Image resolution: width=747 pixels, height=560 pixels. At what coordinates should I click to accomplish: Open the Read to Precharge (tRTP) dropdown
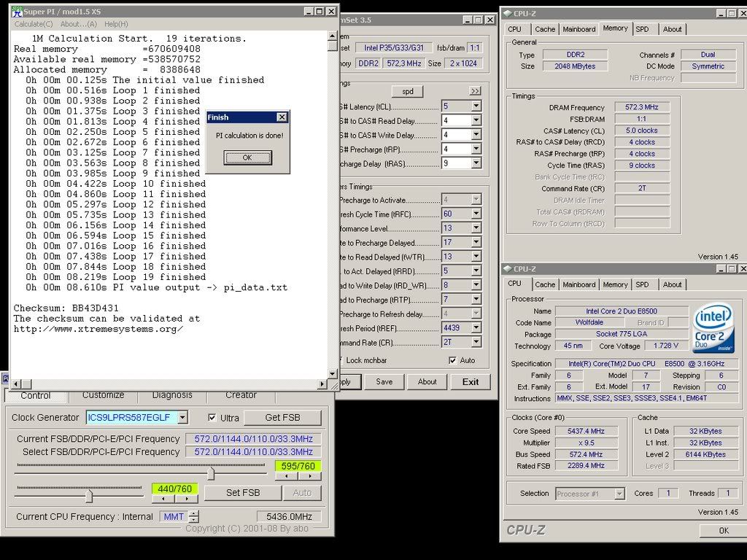click(x=476, y=299)
